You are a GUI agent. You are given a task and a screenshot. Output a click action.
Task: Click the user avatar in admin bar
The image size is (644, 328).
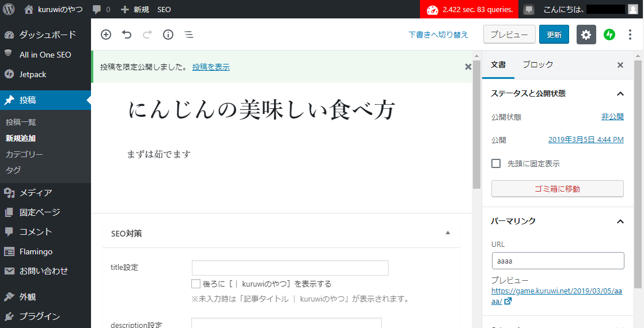(633, 9)
